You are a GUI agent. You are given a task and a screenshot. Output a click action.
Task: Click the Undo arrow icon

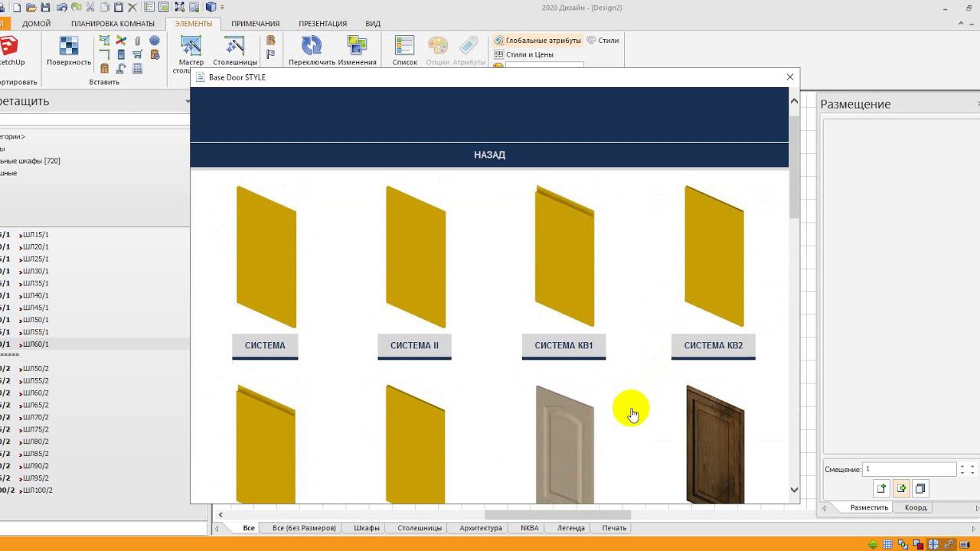61,8
